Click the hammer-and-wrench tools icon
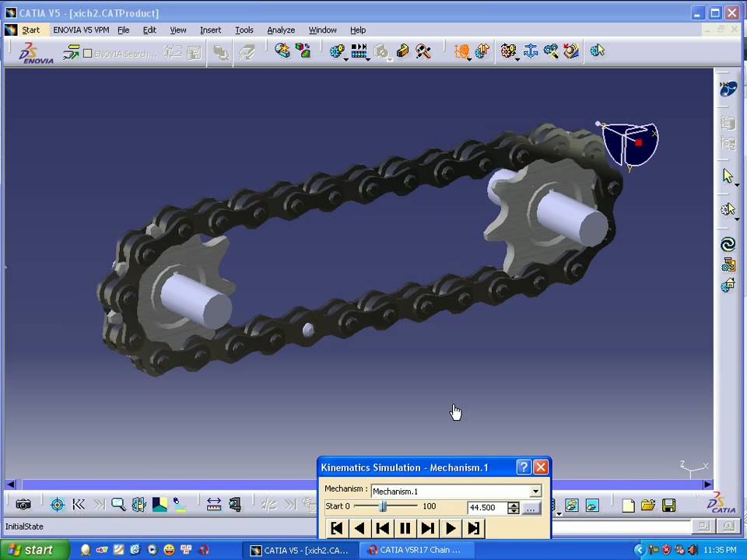 pyautogui.click(x=423, y=51)
